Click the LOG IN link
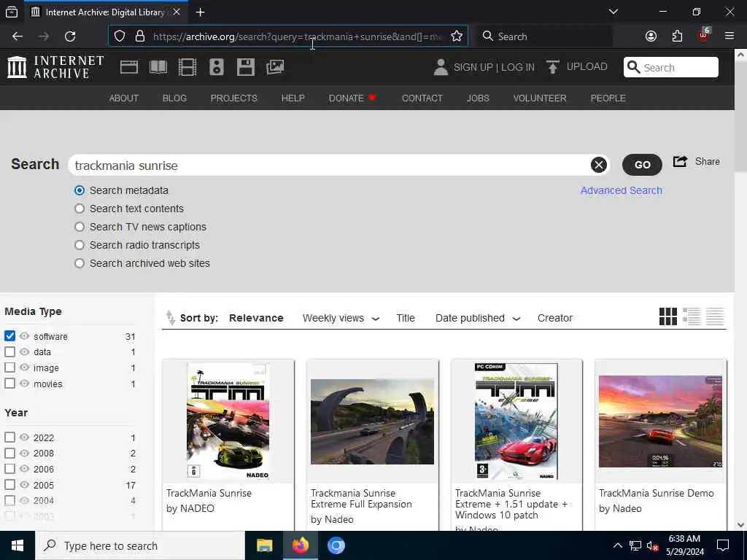747x560 pixels. 518,67
